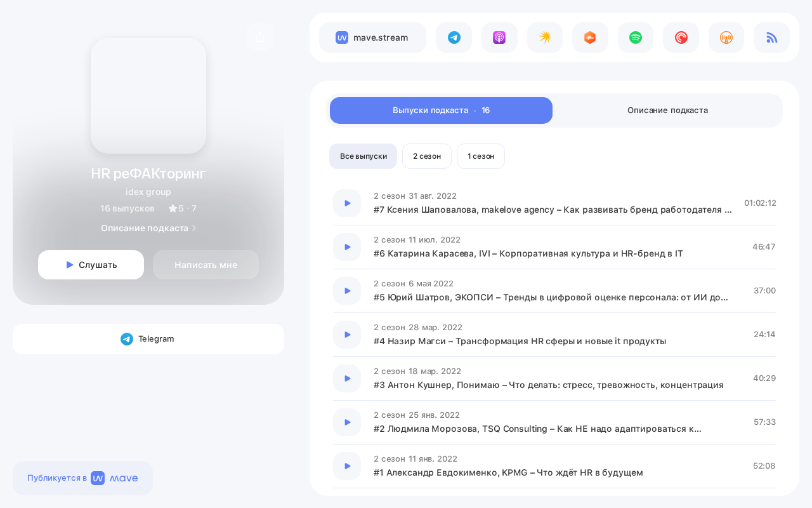Click the podcast cover image
The height and width of the screenshot is (508, 812).
(x=148, y=96)
